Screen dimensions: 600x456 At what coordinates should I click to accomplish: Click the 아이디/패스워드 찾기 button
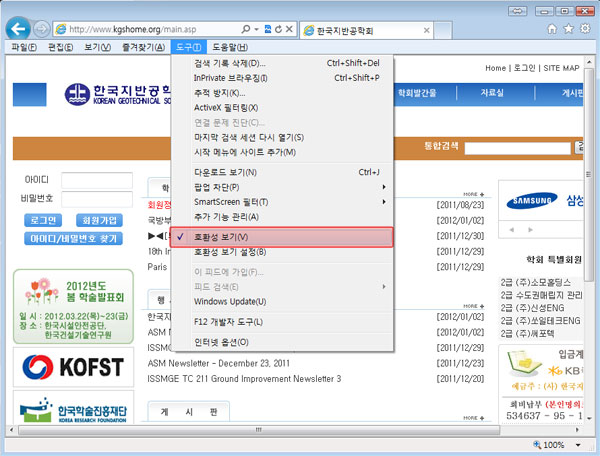[x=75, y=239]
